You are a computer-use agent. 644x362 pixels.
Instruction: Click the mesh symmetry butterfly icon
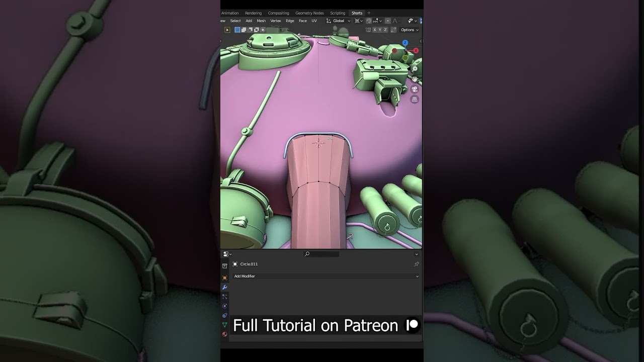(x=368, y=30)
